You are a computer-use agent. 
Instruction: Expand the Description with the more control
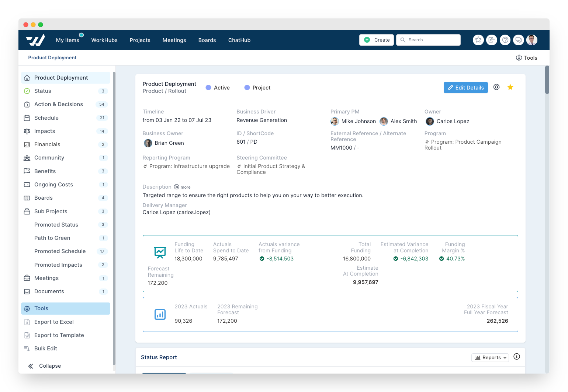(182, 187)
